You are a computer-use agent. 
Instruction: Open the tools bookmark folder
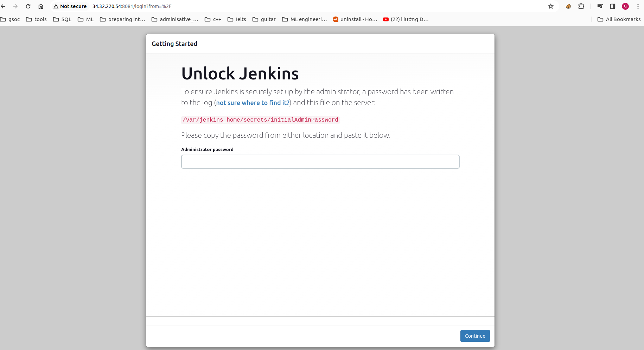pyautogui.click(x=36, y=19)
